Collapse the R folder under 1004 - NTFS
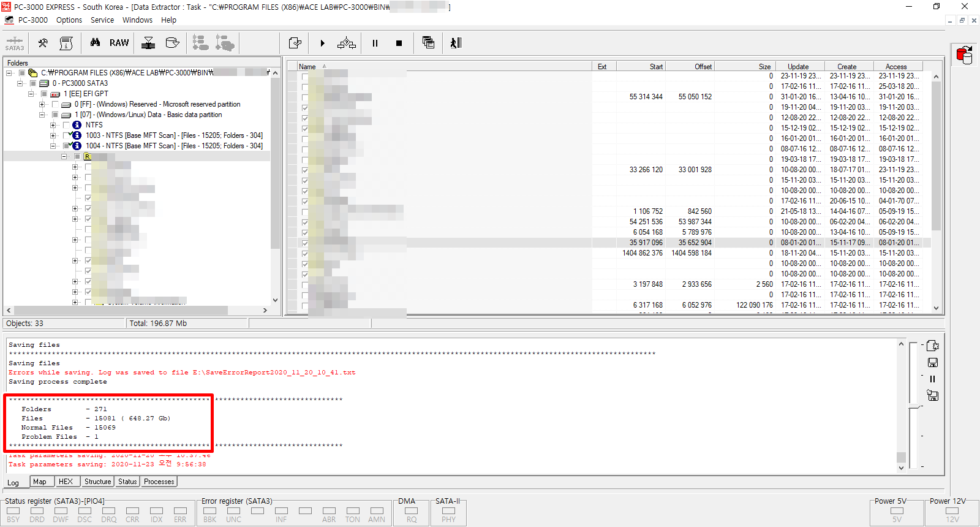The width and height of the screenshot is (980, 527). tap(64, 156)
